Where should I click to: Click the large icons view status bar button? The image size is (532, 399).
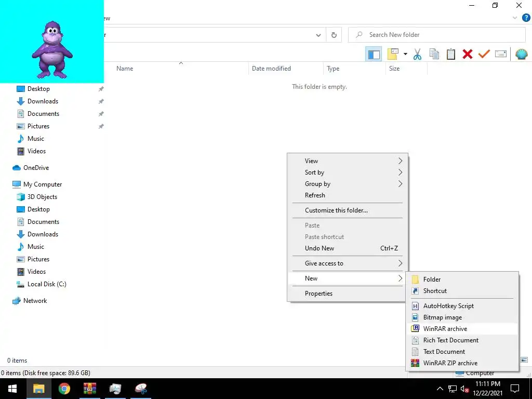[524, 360]
